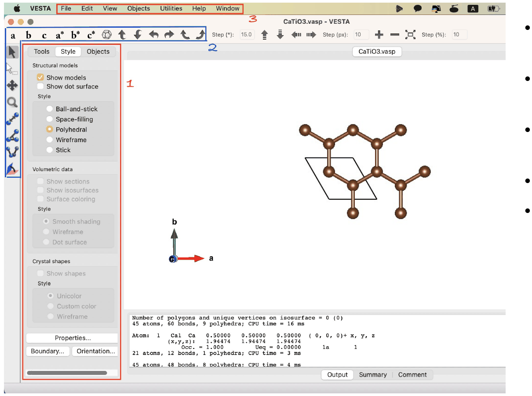Rotate model left with curved left arrow
This screenshot has width=532, height=396.
153,34
